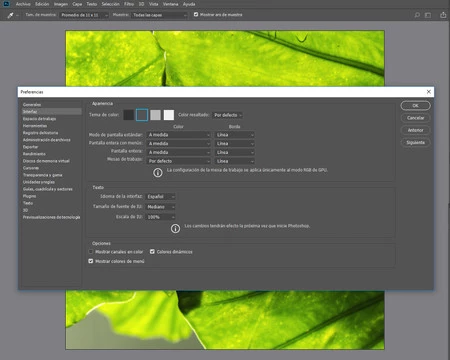Open the workspace layout switcher icon

tap(428, 15)
